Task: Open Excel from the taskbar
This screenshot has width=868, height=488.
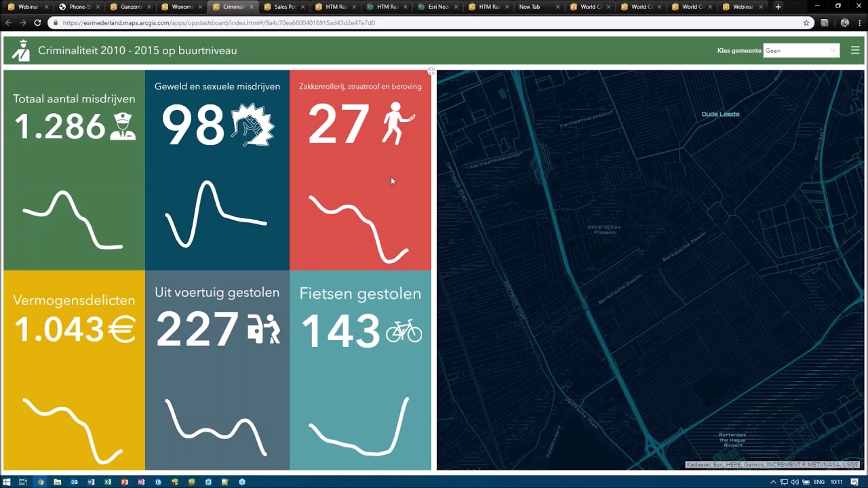Action: point(107,482)
